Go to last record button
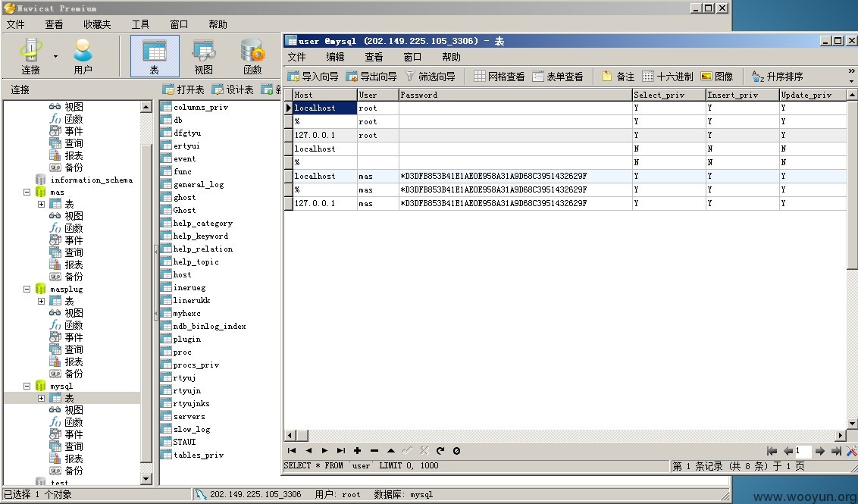 tap(341, 451)
